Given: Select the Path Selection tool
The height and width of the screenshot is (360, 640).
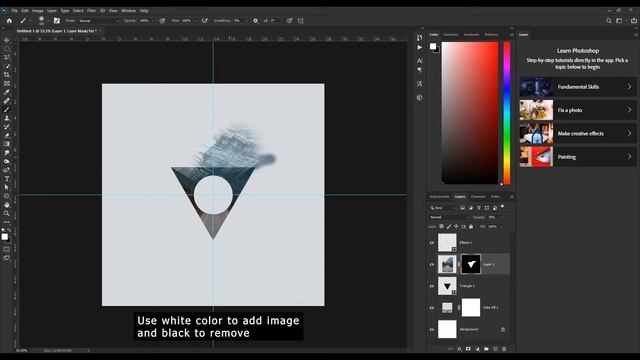Looking at the screenshot, I should [7, 187].
